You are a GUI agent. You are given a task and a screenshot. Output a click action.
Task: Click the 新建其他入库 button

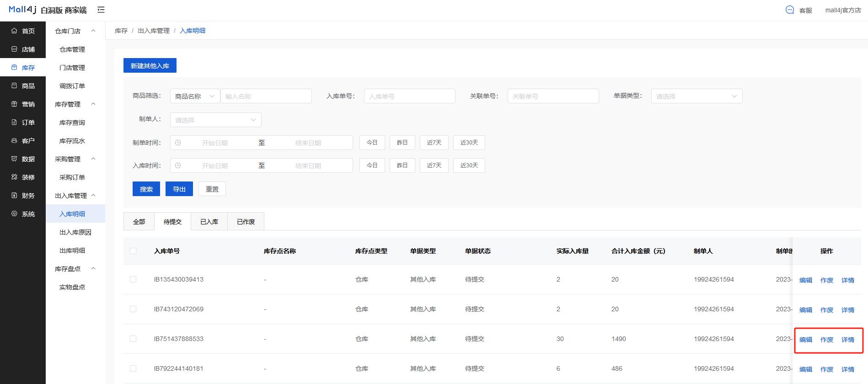point(150,65)
